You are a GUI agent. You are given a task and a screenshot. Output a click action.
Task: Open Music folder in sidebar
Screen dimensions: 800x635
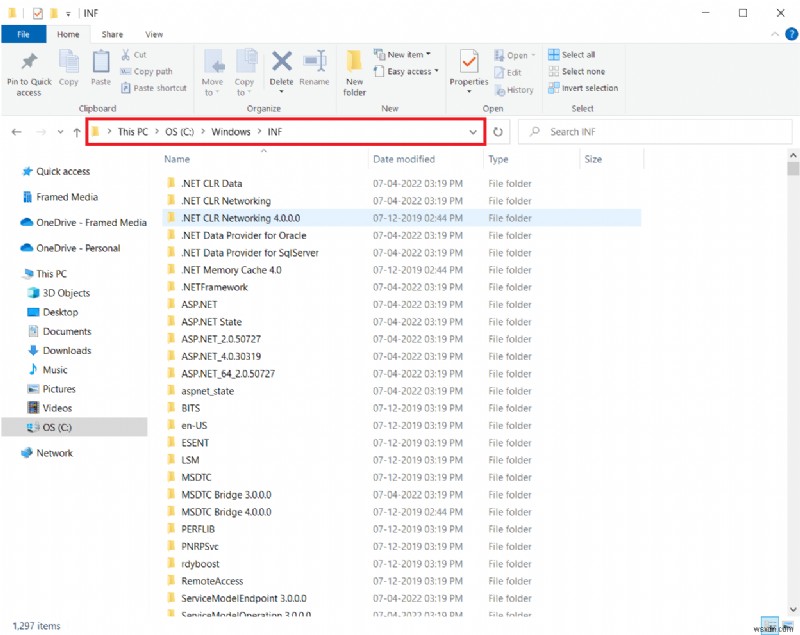pyautogui.click(x=48, y=370)
